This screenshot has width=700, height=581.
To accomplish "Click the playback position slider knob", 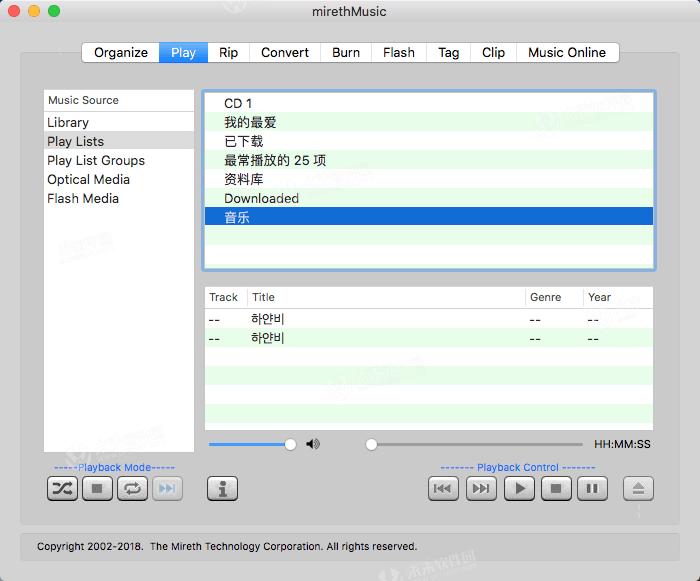I will 371,444.
